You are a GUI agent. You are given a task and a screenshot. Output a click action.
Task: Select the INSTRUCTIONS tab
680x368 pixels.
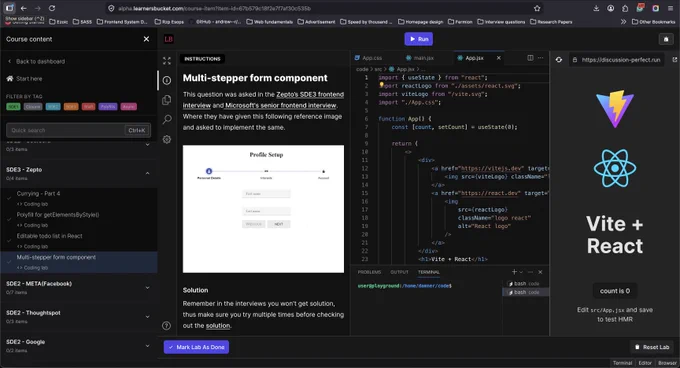point(202,59)
